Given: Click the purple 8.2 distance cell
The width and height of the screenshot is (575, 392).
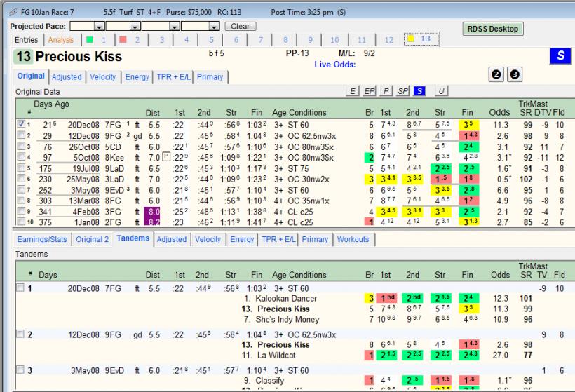Looking at the screenshot, I should coord(152,222).
